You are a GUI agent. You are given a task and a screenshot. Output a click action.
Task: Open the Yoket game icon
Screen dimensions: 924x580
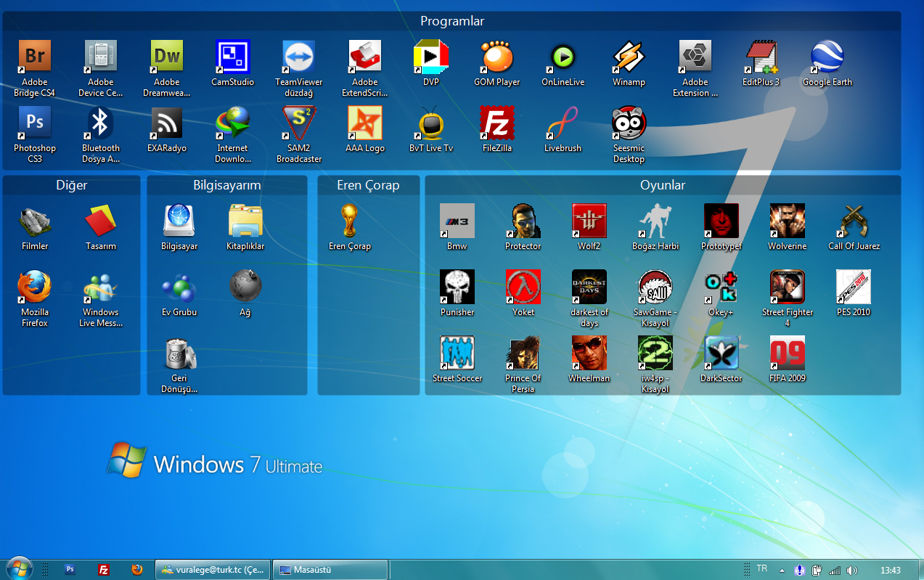523,287
